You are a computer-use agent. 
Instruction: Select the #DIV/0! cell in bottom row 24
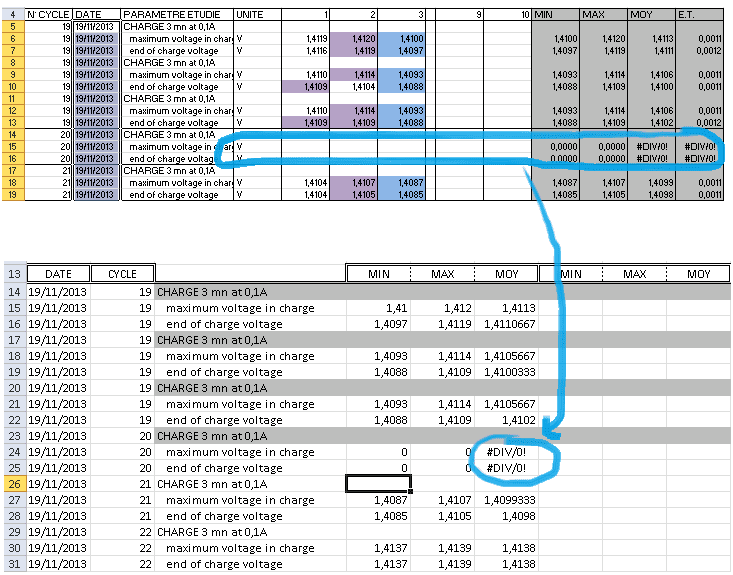pos(505,452)
